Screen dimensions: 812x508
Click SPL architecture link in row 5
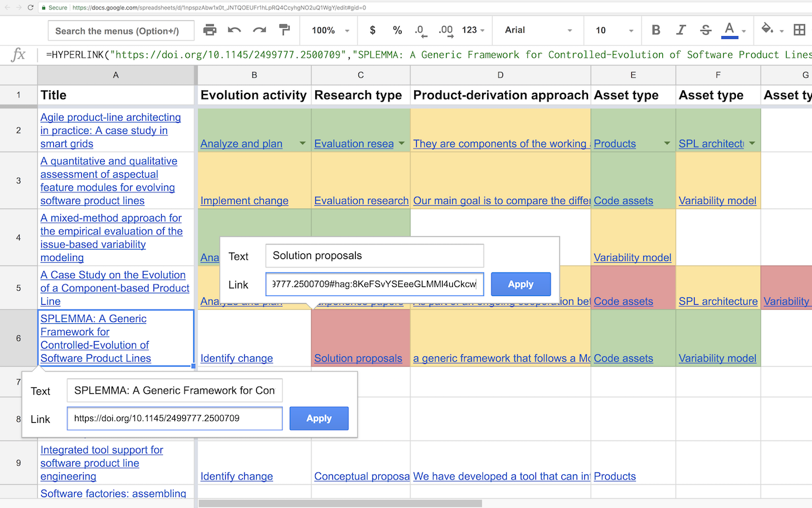click(x=718, y=301)
